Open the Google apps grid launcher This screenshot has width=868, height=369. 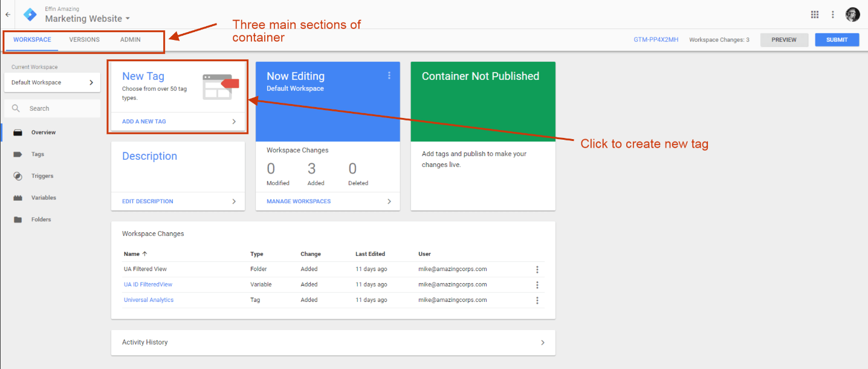[814, 14]
